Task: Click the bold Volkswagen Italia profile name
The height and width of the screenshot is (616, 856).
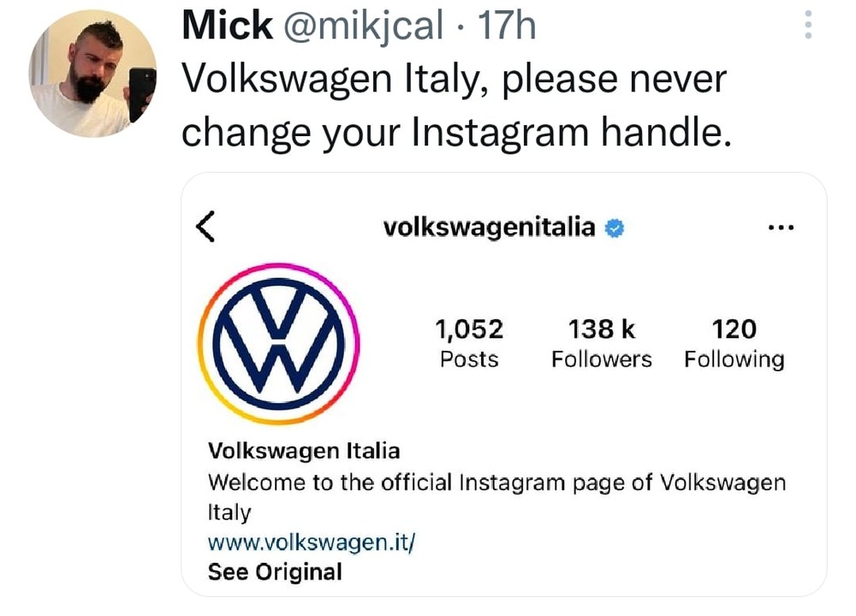Action: pos(304,450)
